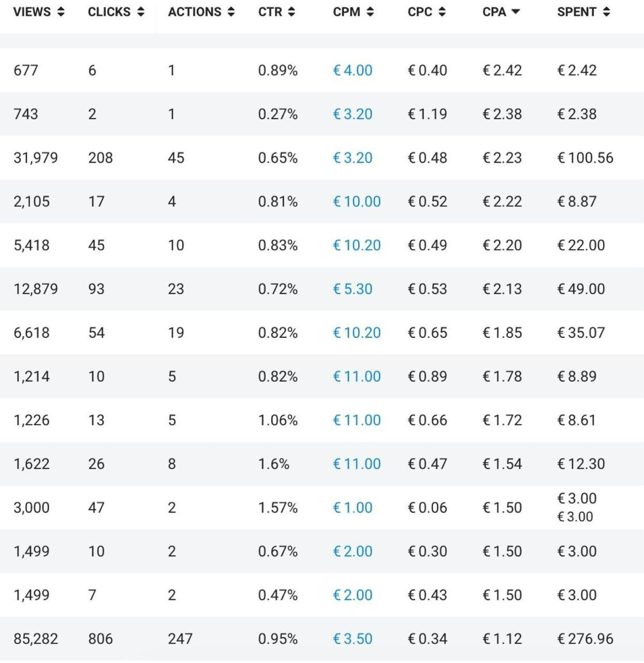Click the 1.6% CTR cell
Viewport: 644px width, 663px height.
[273, 464]
